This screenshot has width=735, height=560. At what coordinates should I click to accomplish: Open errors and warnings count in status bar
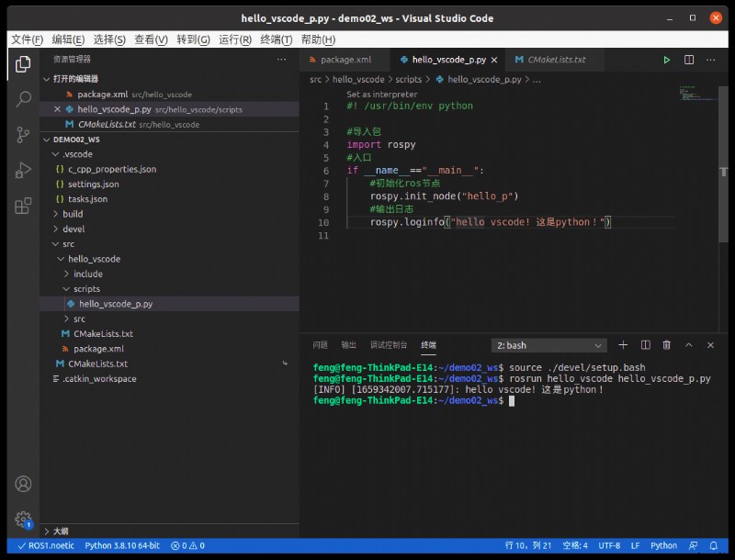coord(187,545)
